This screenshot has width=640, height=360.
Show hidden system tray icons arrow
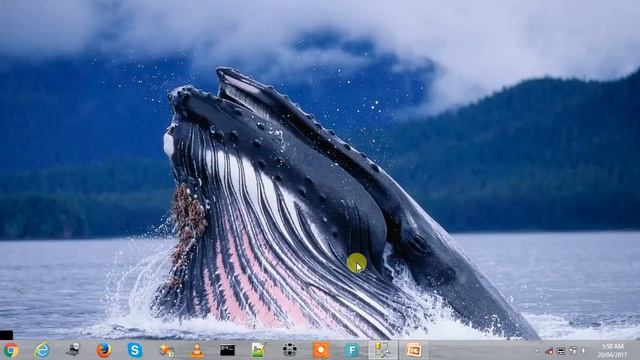point(537,351)
